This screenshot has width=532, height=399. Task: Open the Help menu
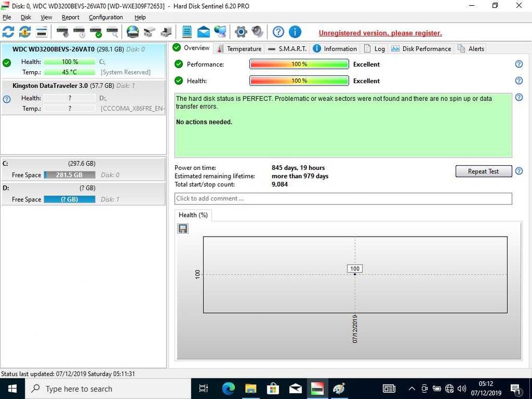(x=140, y=17)
